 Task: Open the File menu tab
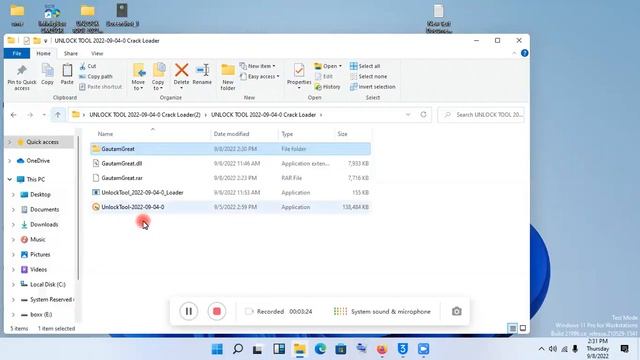coord(17,53)
